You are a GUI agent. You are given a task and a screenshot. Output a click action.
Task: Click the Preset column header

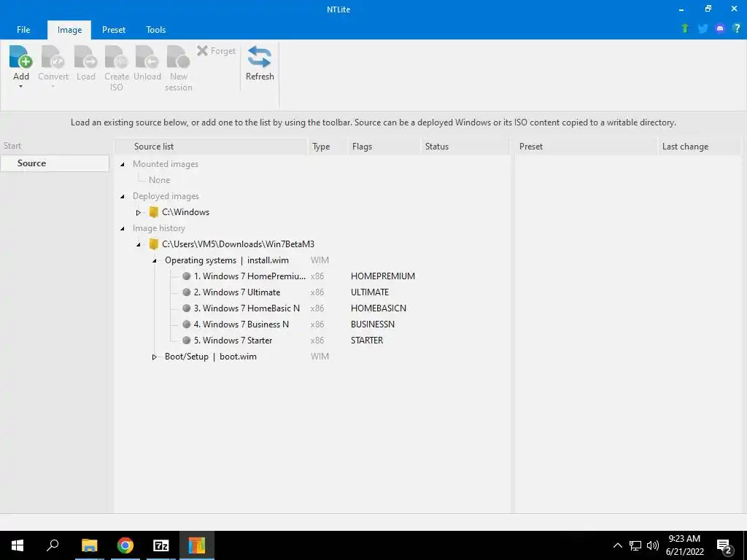click(x=586, y=146)
